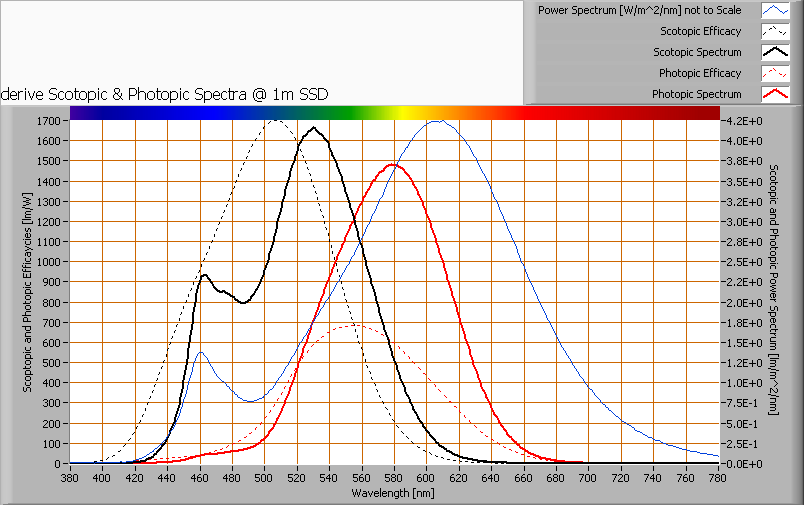Click the right 'Scotopic and Photopic Power Spectrum' axis label

(773, 292)
